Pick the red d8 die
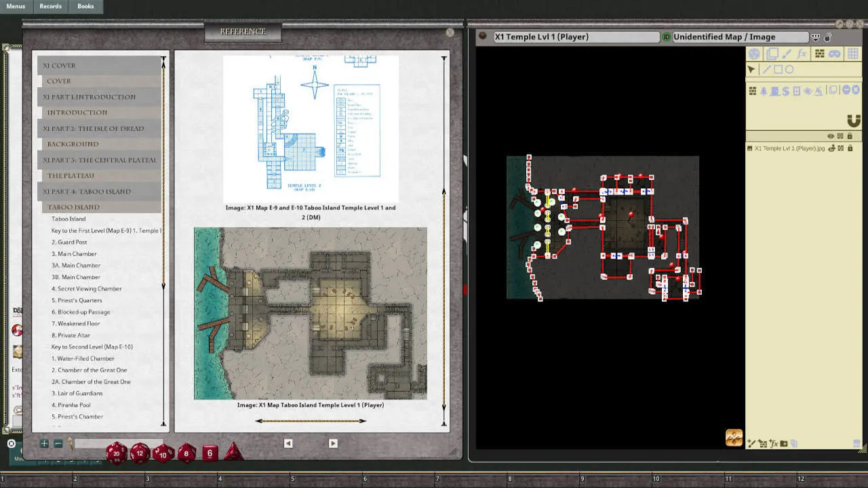The height and width of the screenshot is (488, 868). [x=187, y=453]
